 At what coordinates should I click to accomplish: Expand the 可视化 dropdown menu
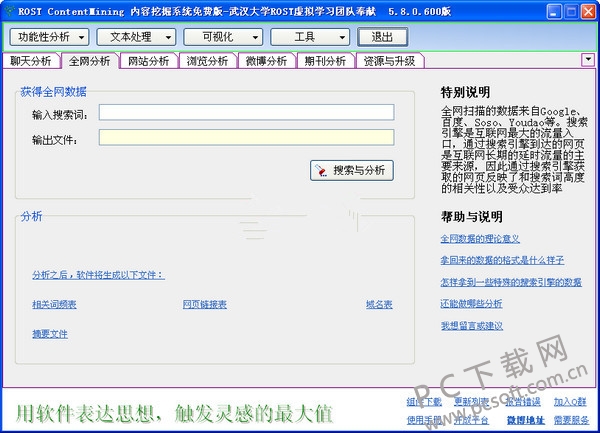point(223,37)
